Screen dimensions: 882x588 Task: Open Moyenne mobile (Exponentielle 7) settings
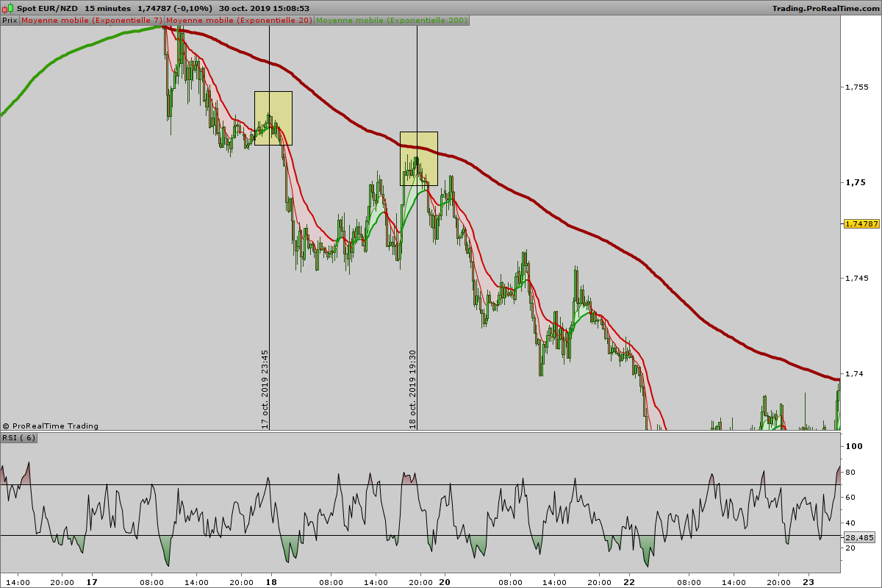[92, 21]
